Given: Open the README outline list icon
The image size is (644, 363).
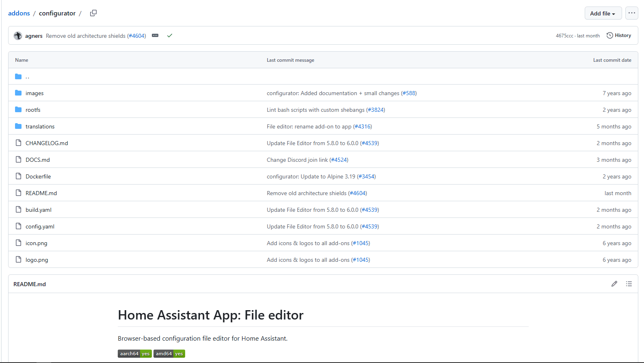Looking at the screenshot, I should tap(629, 284).
